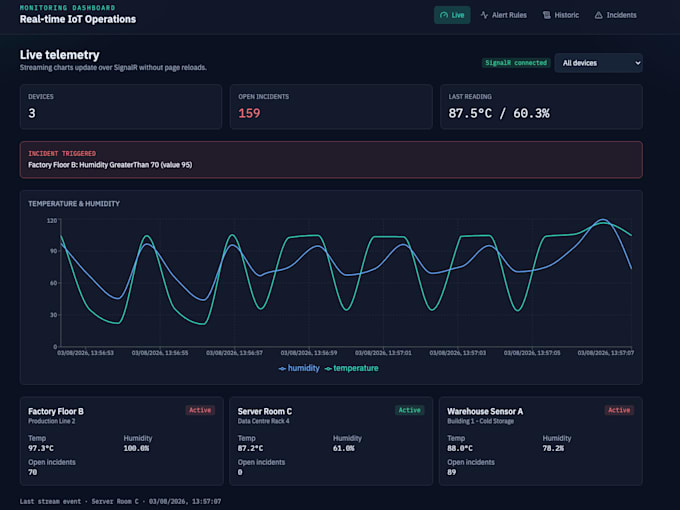Click the scroll icon beside Historic
This screenshot has height=510, width=680.
[x=546, y=15]
